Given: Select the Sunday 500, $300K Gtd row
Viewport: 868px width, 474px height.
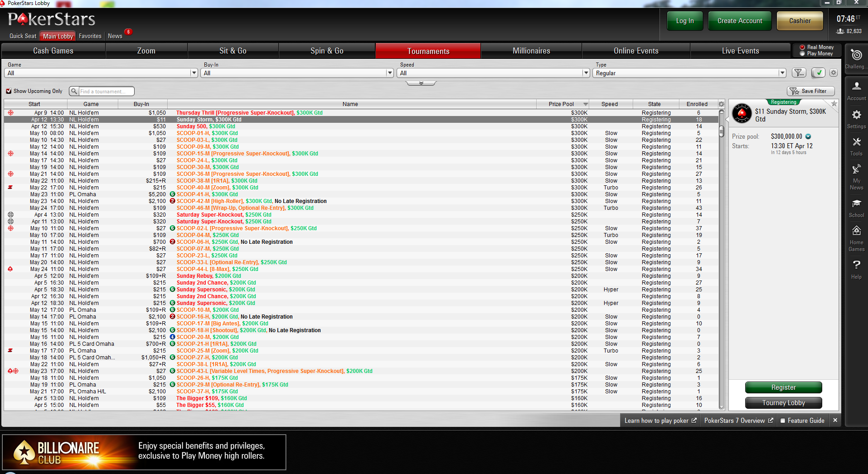Looking at the screenshot, I should click(361, 126).
